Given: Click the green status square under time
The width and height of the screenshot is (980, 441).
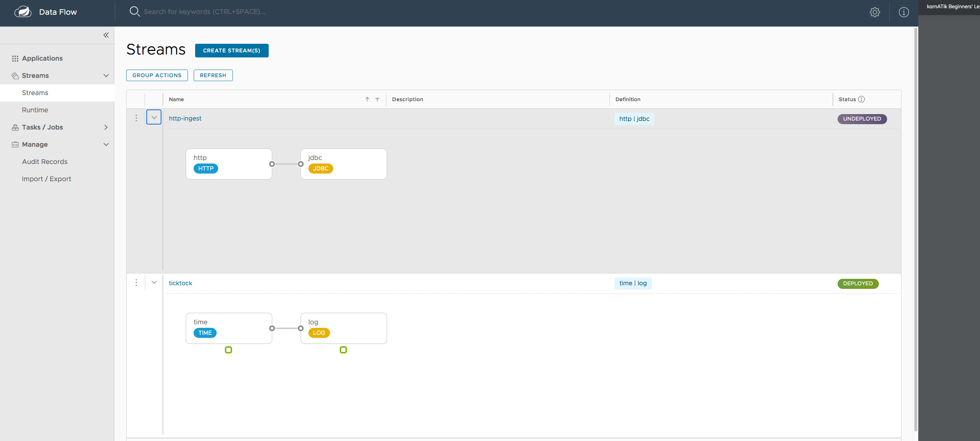Looking at the screenshot, I should pyautogui.click(x=228, y=350).
